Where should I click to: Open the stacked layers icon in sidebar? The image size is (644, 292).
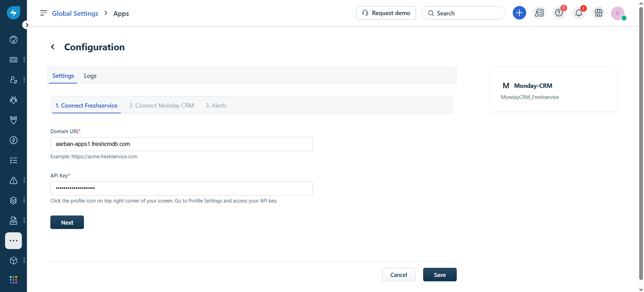13,200
